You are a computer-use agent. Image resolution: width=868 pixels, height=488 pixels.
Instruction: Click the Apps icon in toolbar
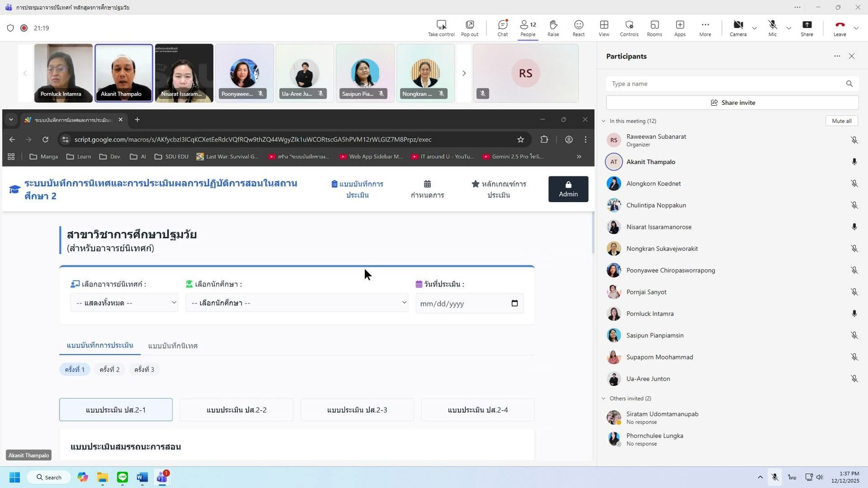point(680,25)
